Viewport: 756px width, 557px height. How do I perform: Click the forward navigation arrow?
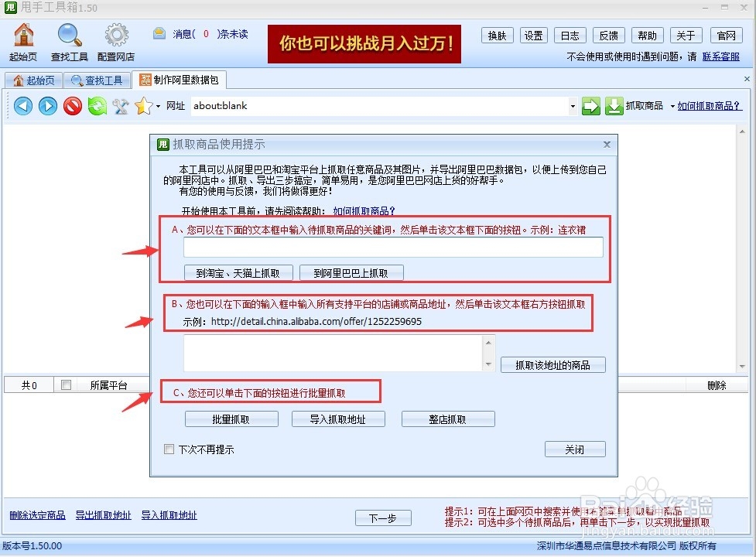(x=48, y=106)
